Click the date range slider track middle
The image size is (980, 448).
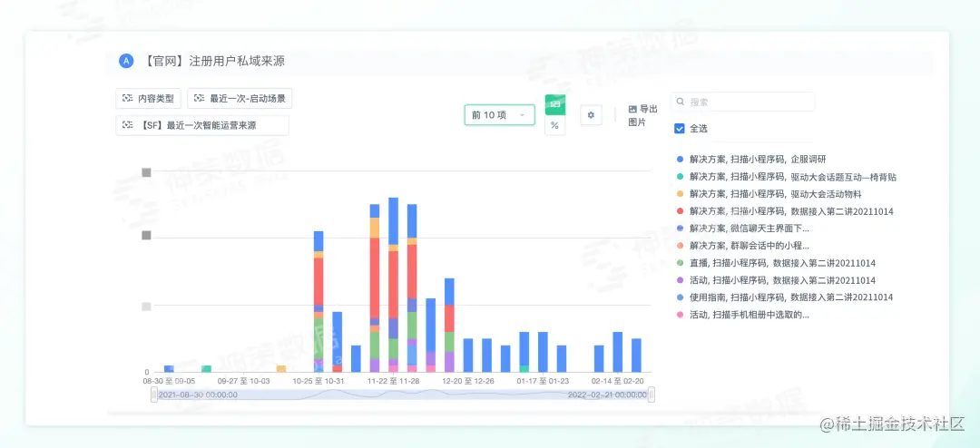click(x=403, y=394)
